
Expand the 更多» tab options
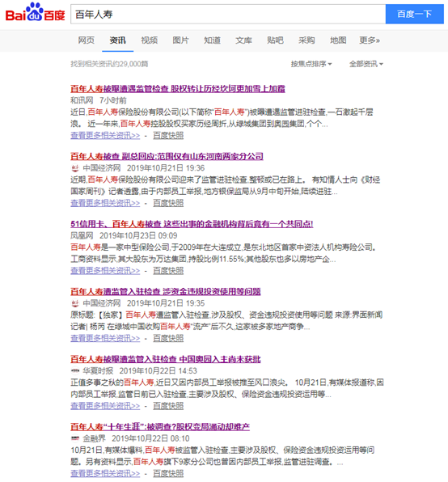point(370,40)
